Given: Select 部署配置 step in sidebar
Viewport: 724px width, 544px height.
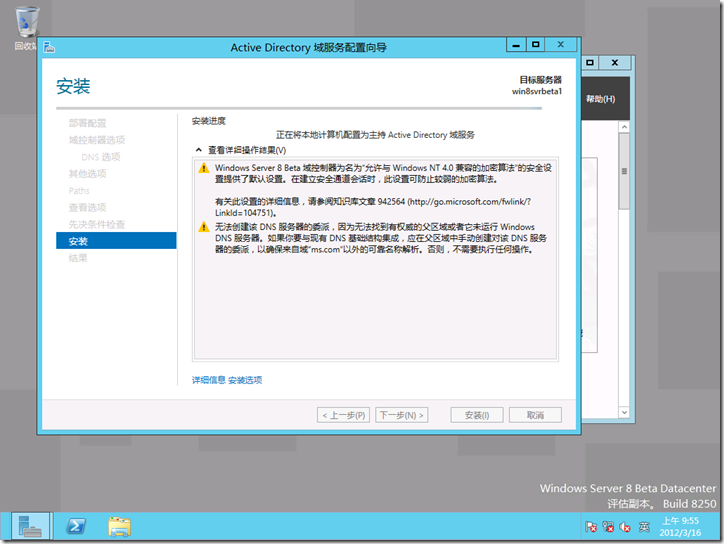Looking at the screenshot, I should pyautogui.click(x=87, y=123).
